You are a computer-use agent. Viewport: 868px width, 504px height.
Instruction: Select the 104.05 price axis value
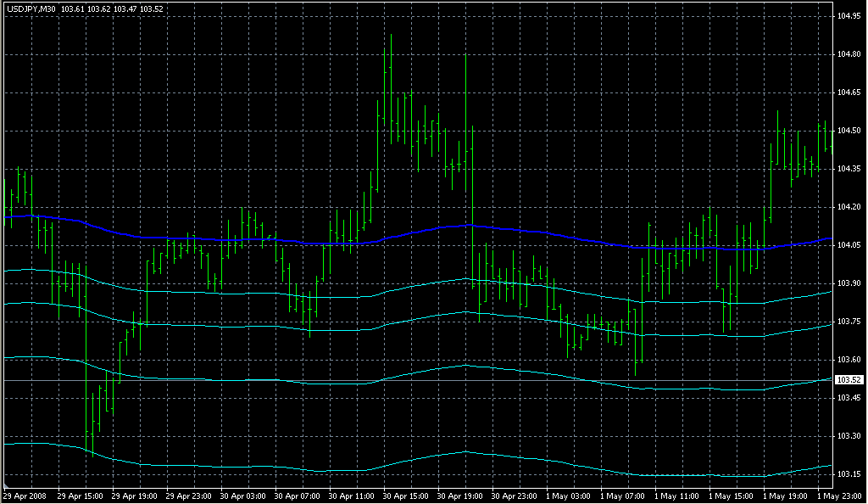pos(849,245)
